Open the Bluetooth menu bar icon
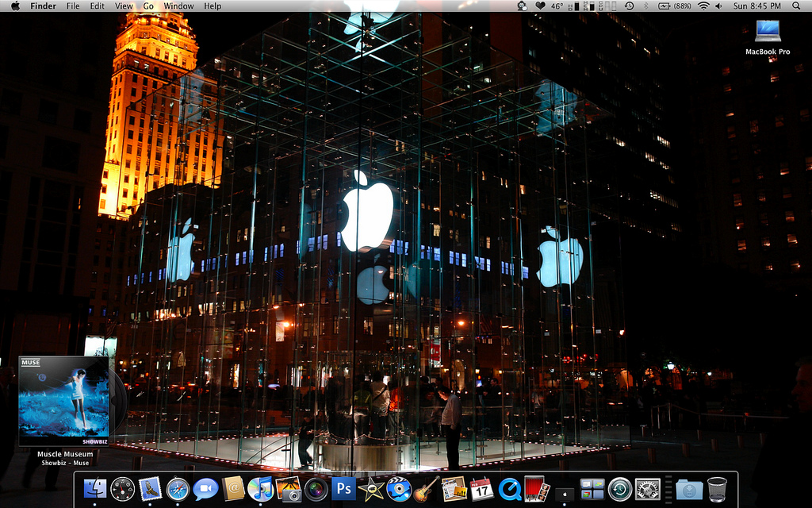The image size is (812, 508). pos(645,6)
